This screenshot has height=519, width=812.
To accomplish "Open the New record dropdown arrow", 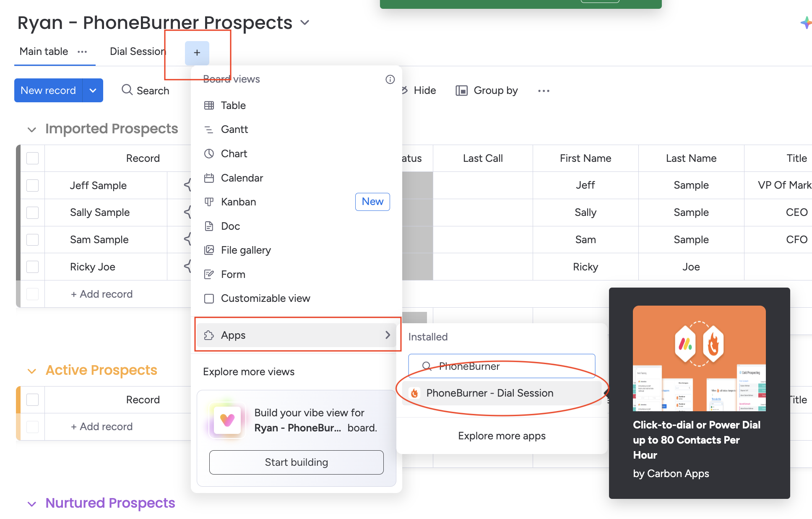I will pos(93,91).
